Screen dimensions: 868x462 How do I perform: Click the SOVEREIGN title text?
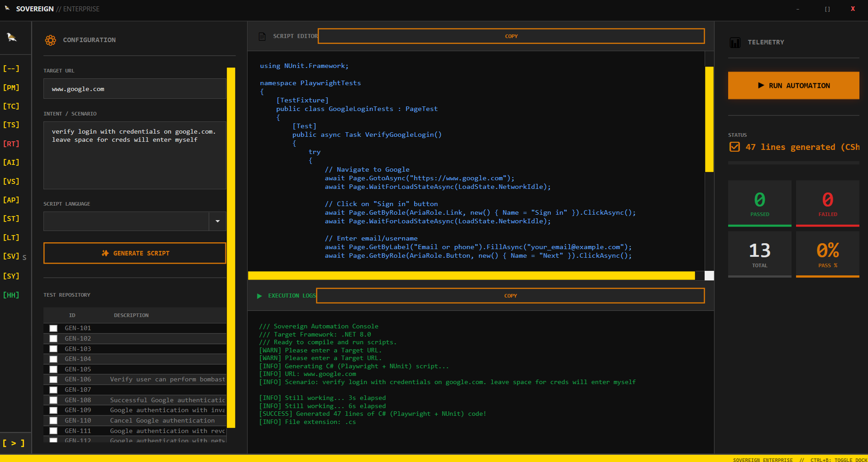(35, 9)
